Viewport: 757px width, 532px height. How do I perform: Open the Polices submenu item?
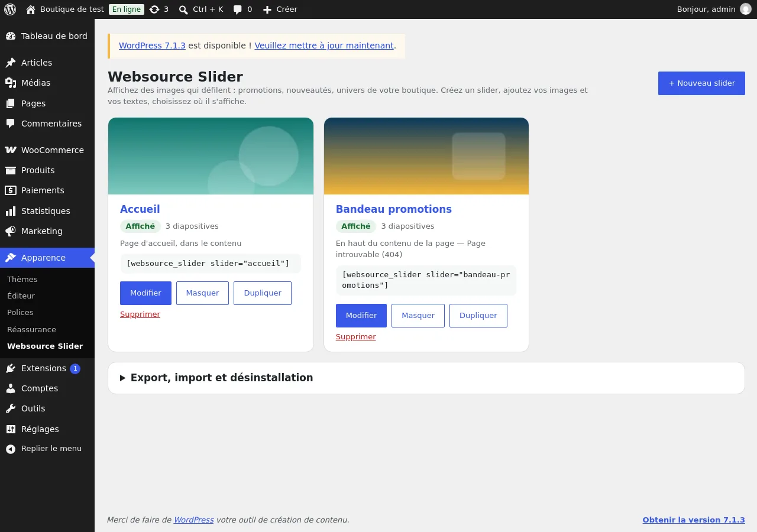(x=20, y=312)
